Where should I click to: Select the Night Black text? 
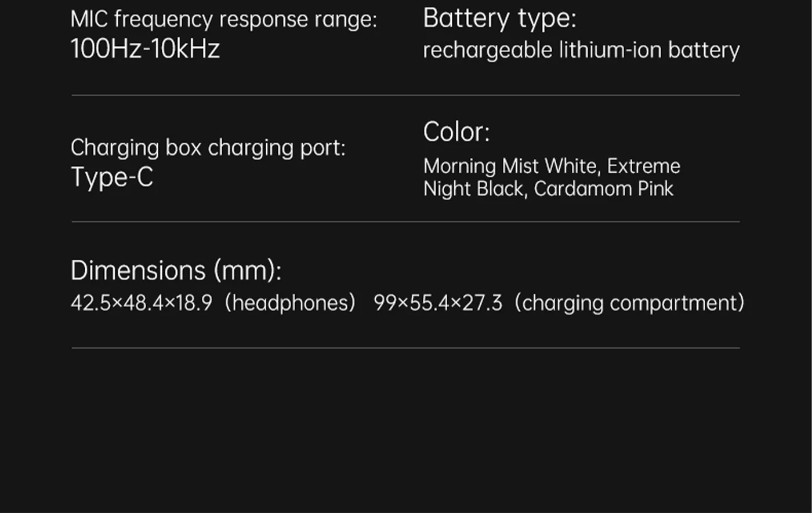coord(473,189)
